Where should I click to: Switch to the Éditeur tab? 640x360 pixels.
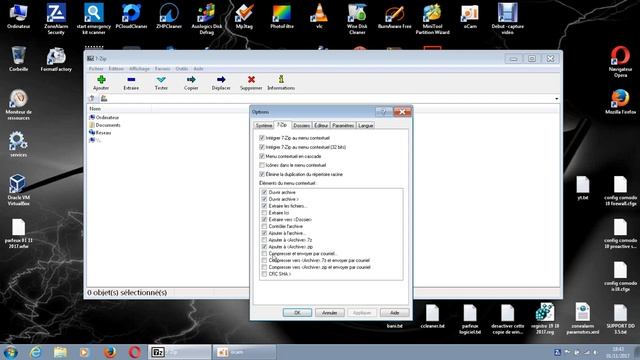tap(321, 125)
